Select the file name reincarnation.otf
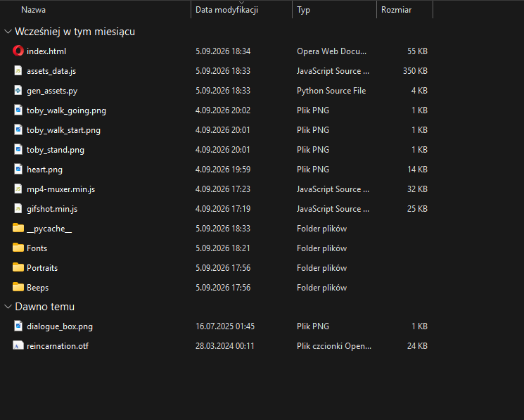 click(58, 346)
